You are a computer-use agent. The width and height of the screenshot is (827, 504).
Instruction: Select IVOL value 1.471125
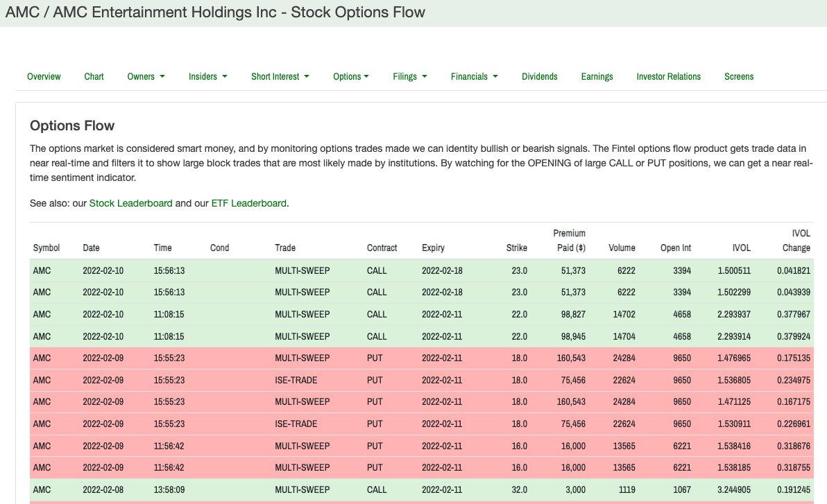733,401
